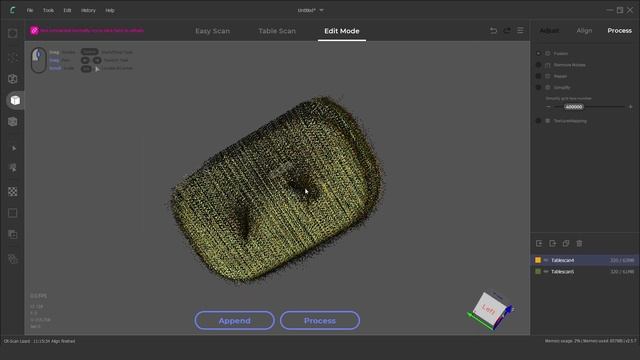
Task: Toggle visibility eye of Tablescan4
Action: (546, 260)
